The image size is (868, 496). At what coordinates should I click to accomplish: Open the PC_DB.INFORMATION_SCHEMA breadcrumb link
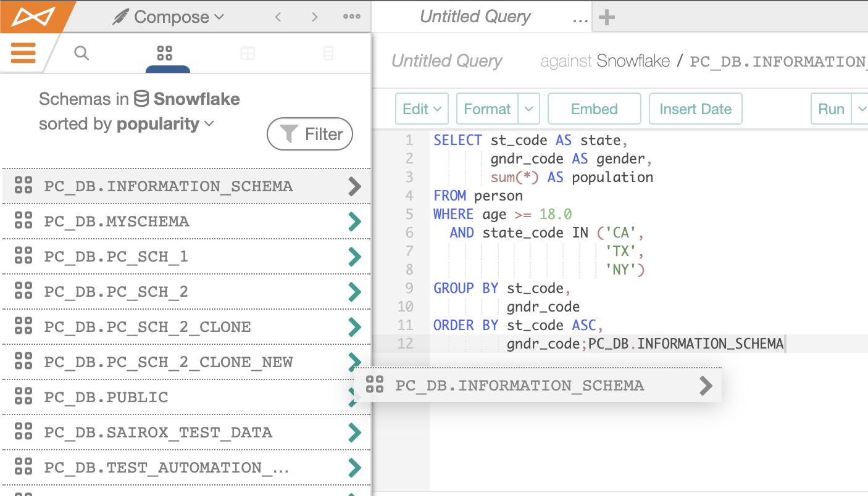coord(778,62)
